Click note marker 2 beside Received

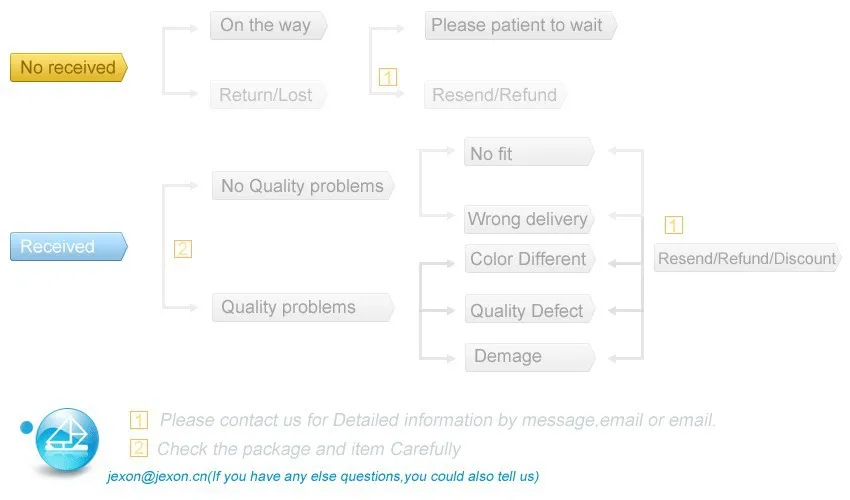point(182,249)
